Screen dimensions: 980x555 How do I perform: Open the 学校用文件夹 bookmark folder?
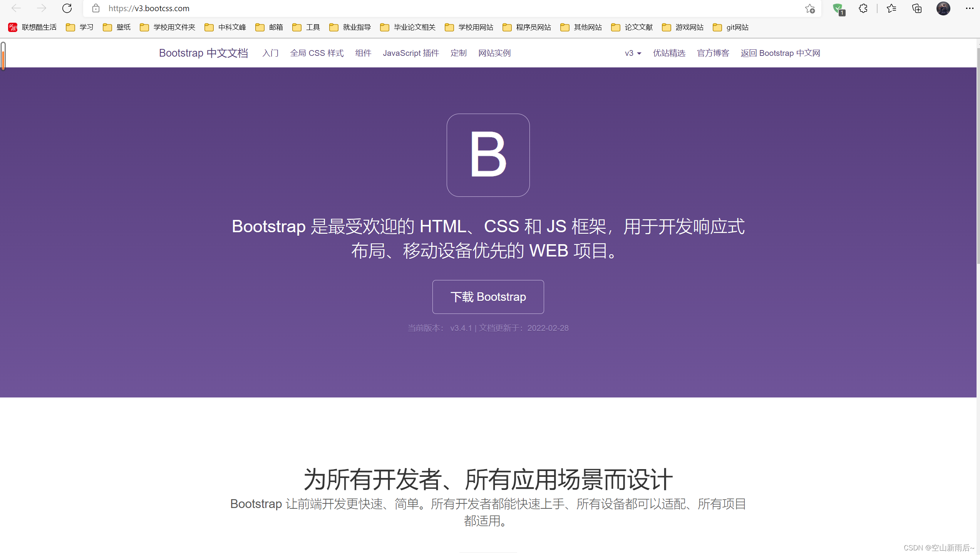click(x=168, y=27)
